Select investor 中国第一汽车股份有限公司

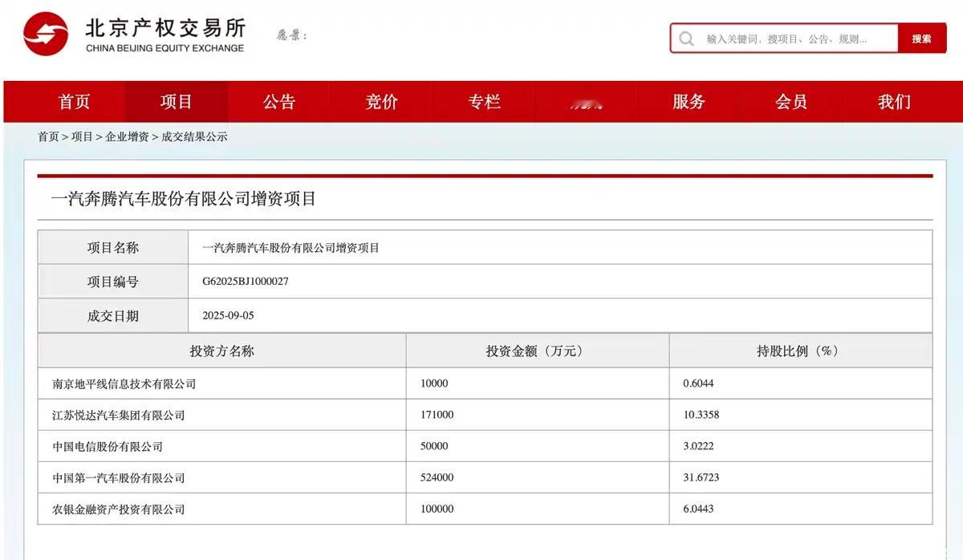coord(118,477)
